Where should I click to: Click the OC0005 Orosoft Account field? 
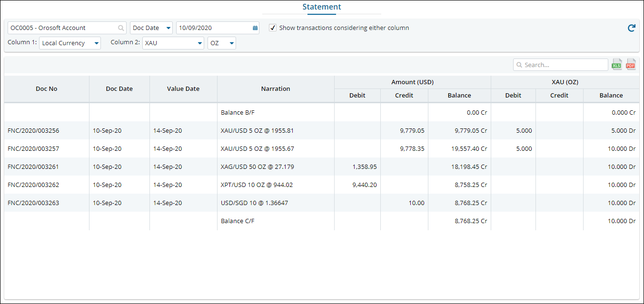(63, 28)
